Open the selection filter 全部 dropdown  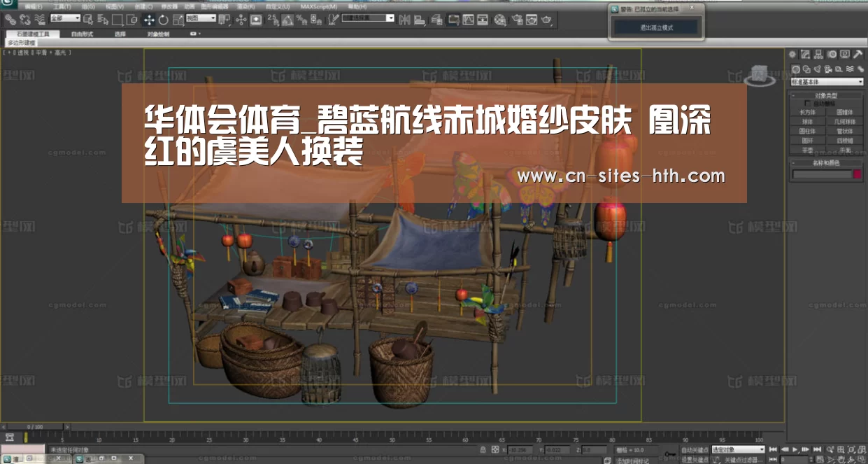[x=65, y=18]
